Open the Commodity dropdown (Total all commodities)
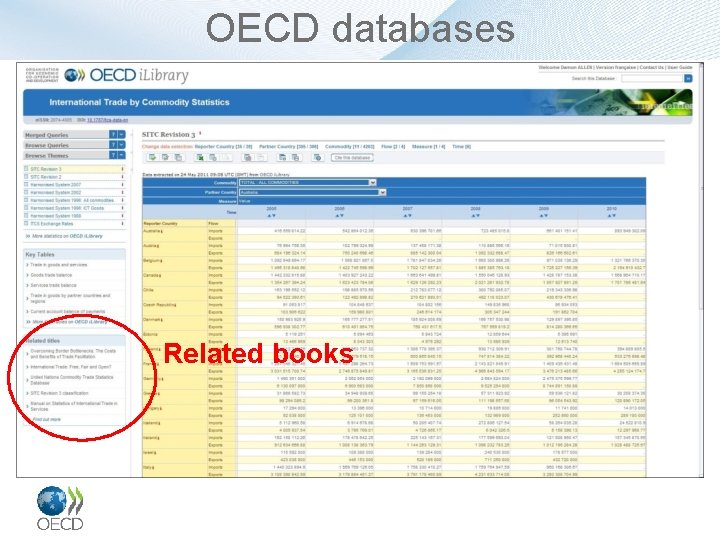The height and width of the screenshot is (540, 720). (308, 183)
